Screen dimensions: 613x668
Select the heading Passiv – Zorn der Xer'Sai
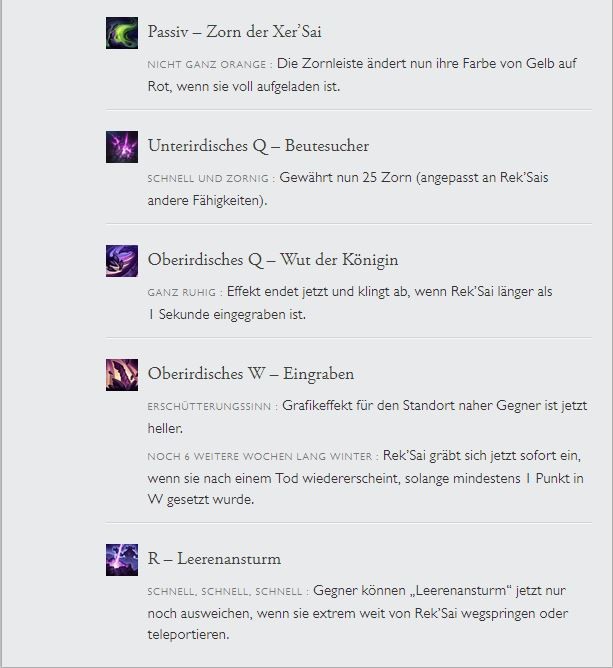tap(234, 32)
